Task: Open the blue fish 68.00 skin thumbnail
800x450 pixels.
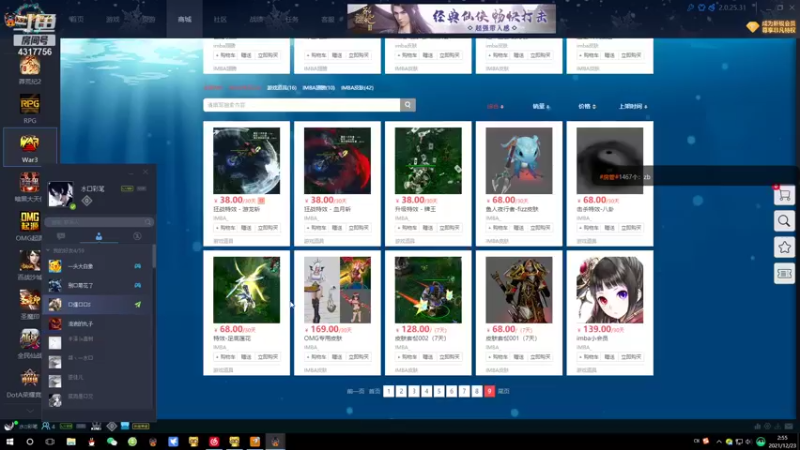Action: (519, 161)
